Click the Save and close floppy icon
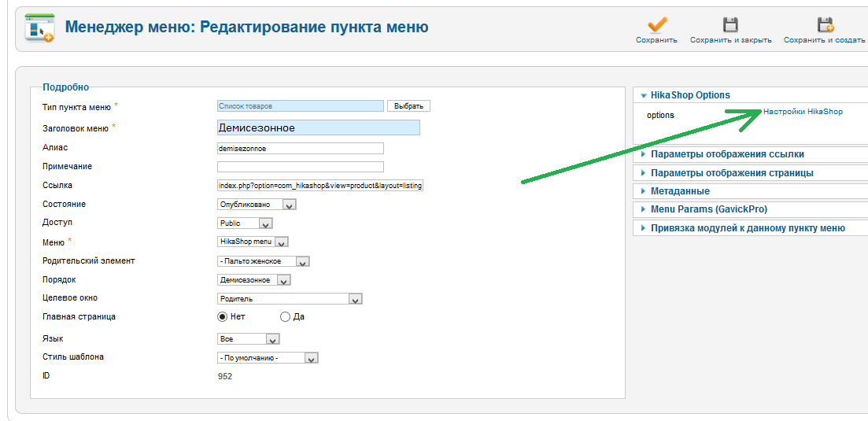Viewport: 868px width, 421px height. [x=731, y=25]
